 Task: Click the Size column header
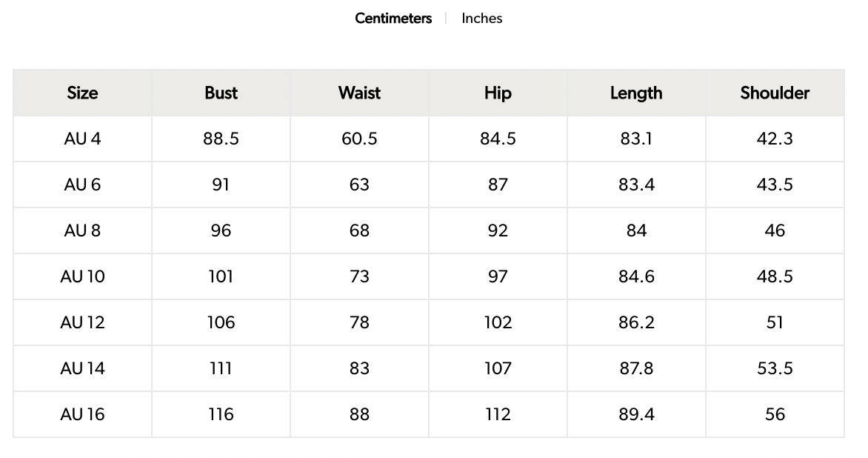click(x=82, y=93)
